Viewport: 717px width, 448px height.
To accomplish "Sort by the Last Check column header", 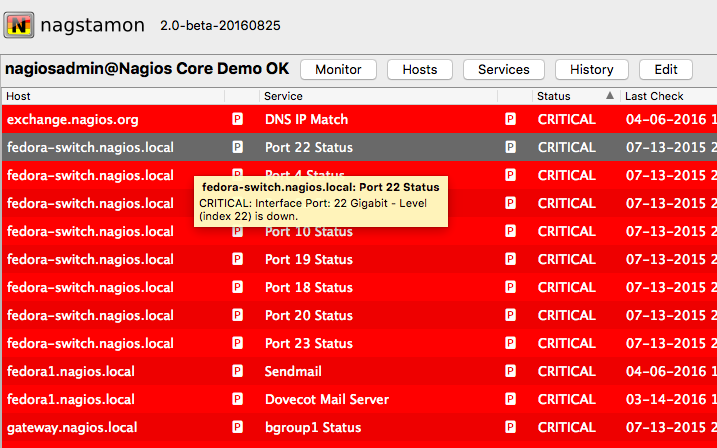I will coord(654,96).
